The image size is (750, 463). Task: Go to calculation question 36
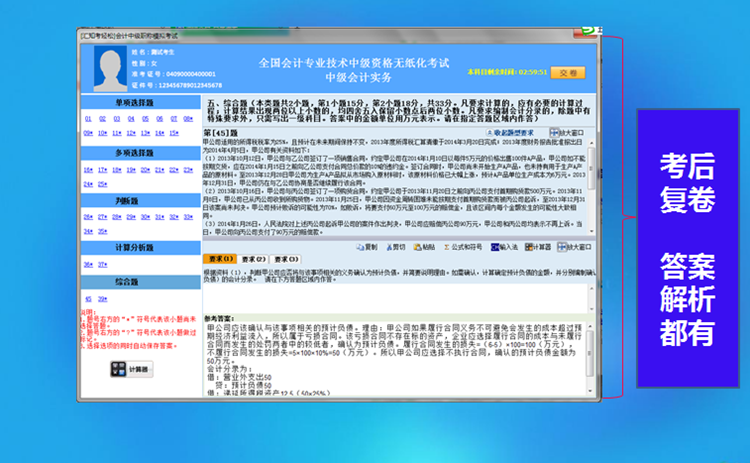[88, 264]
